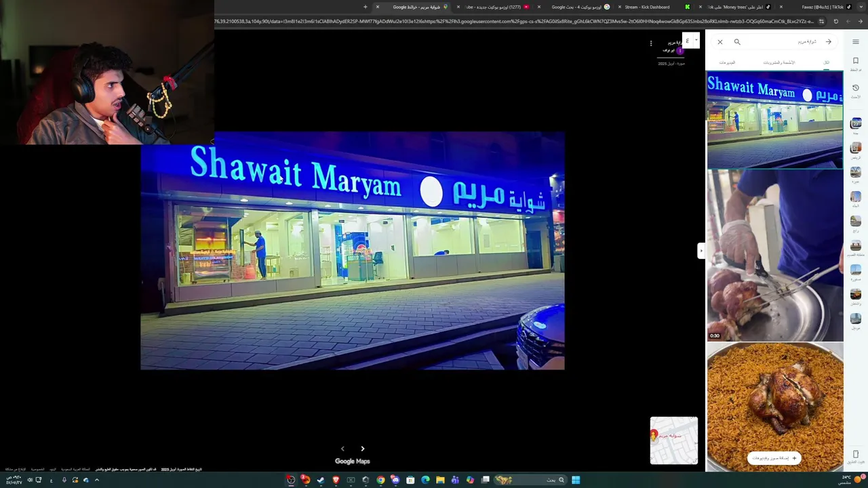This screenshot has width=868, height=488.
Task: Clear the Maps search with the X icon
Action: tap(720, 42)
